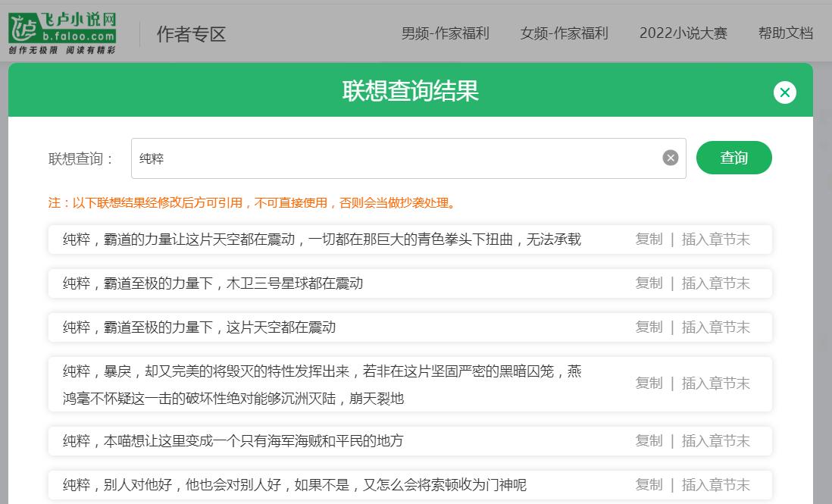Insert the 木卫三号 suggestion at chapter end
The image size is (832, 504).
[716, 283]
